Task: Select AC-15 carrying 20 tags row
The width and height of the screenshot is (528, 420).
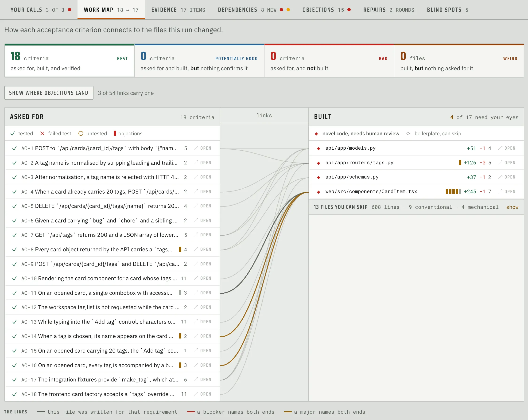Action: point(112,351)
